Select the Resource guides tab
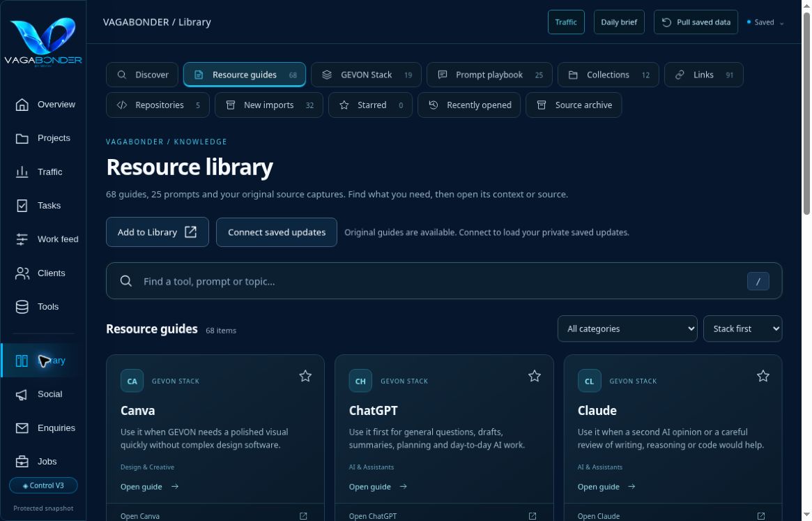Viewport: 812px width, 521px height. coord(245,75)
